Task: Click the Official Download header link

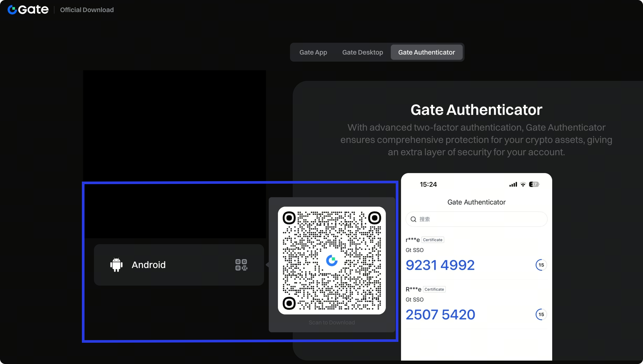Action: coord(87,10)
